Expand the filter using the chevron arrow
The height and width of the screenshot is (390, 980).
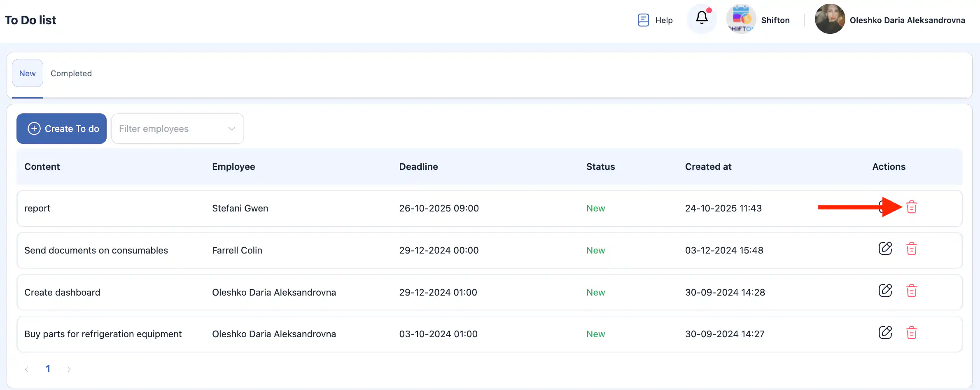232,129
